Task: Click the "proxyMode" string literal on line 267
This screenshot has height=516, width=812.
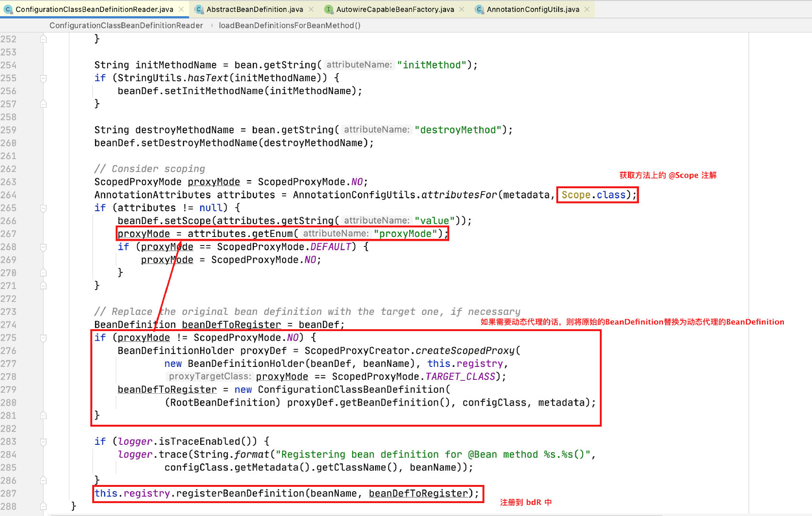Action: pyautogui.click(x=405, y=234)
